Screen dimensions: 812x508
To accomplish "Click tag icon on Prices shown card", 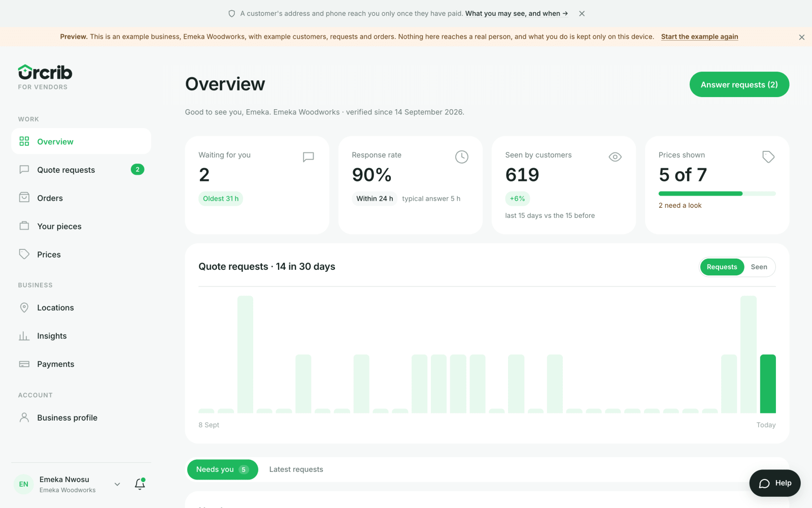I will point(768,157).
